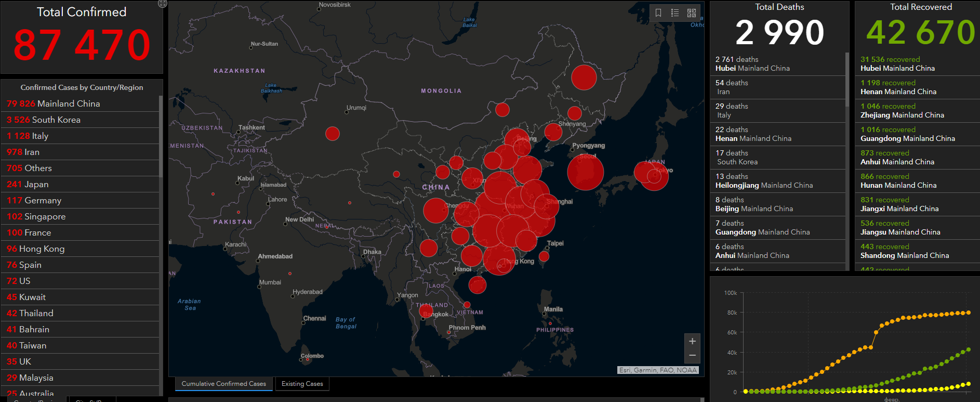Click the Heilongjiang case circle near Mongolia

584,77
